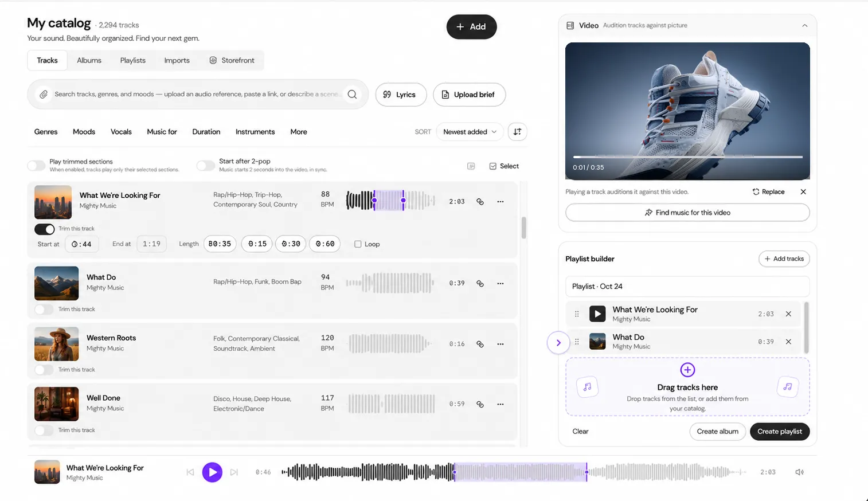Remove What We're Looking For from playlist builder

coord(788,314)
